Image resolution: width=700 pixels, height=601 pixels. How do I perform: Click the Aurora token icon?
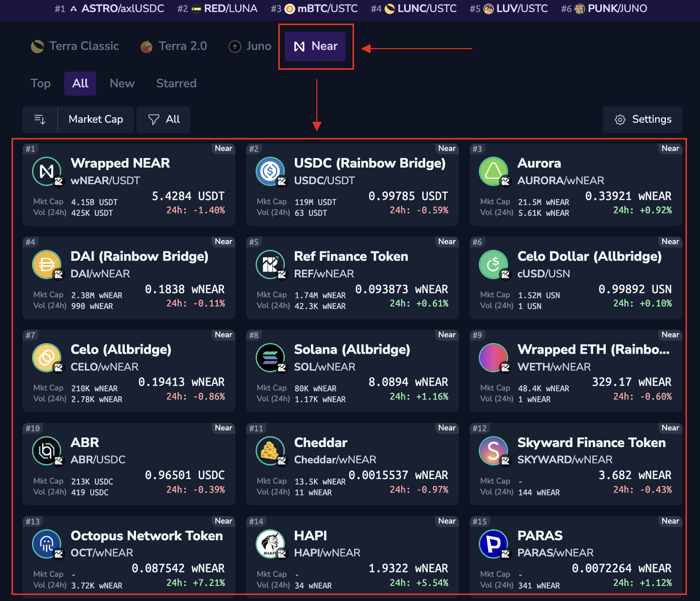pos(493,171)
